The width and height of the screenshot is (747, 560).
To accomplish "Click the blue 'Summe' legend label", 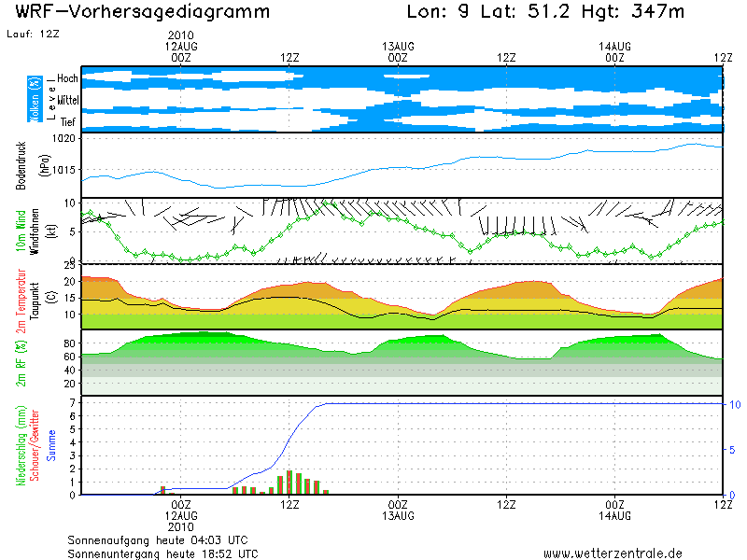I will [49, 445].
